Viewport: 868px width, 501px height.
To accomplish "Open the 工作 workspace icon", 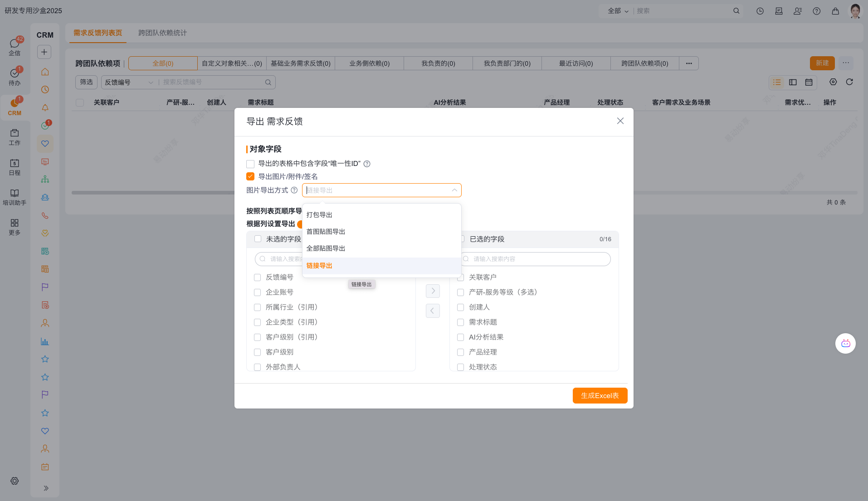I will (15, 133).
